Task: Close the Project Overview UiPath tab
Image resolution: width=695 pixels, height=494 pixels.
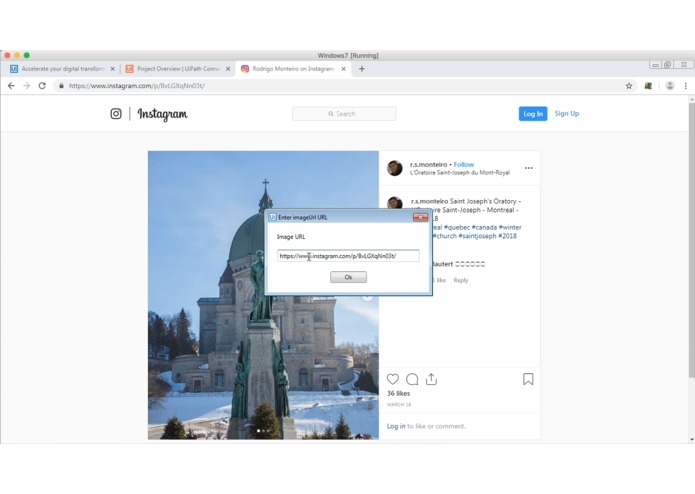Action: coord(228,69)
